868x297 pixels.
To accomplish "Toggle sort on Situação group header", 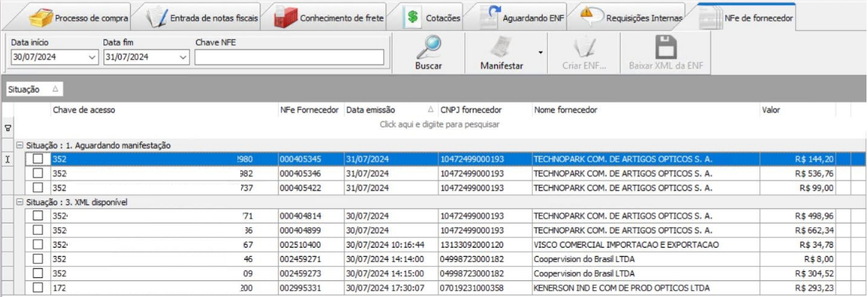I will click(x=33, y=89).
